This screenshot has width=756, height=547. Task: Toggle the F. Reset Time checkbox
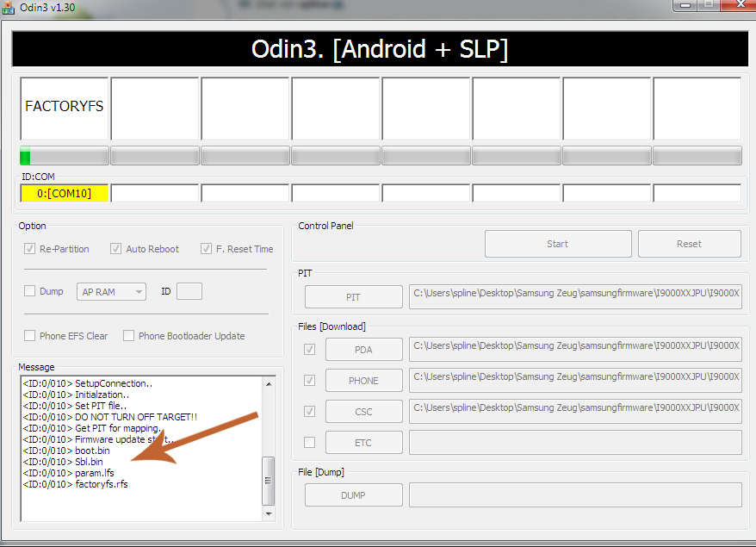click(207, 249)
